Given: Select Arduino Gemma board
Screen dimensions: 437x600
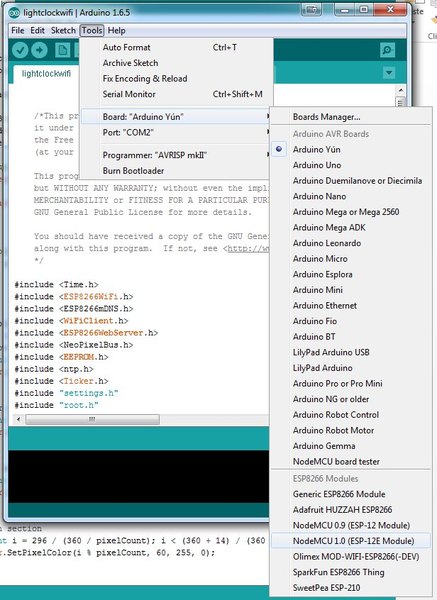Looking at the screenshot, I should [x=351, y=446].
